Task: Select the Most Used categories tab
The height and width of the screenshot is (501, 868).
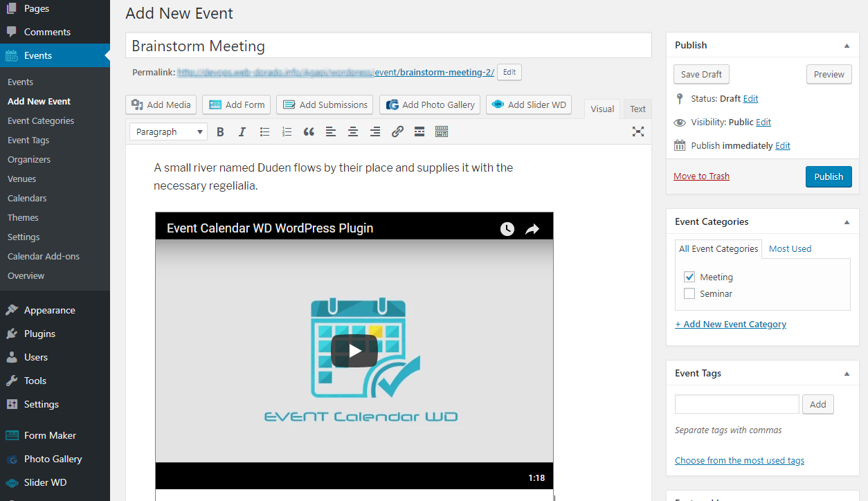Action: tap(790, 249)
